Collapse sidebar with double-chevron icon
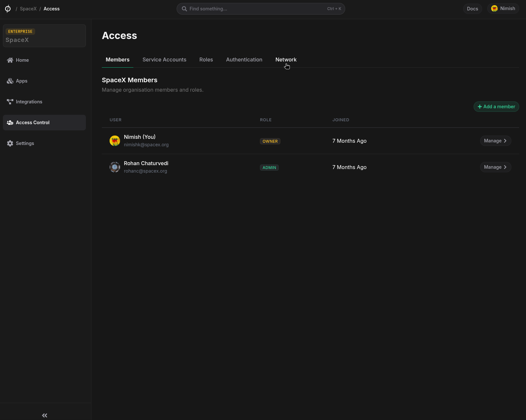The height and width of the screenshot is (420, 526). [x=45, y=415]
